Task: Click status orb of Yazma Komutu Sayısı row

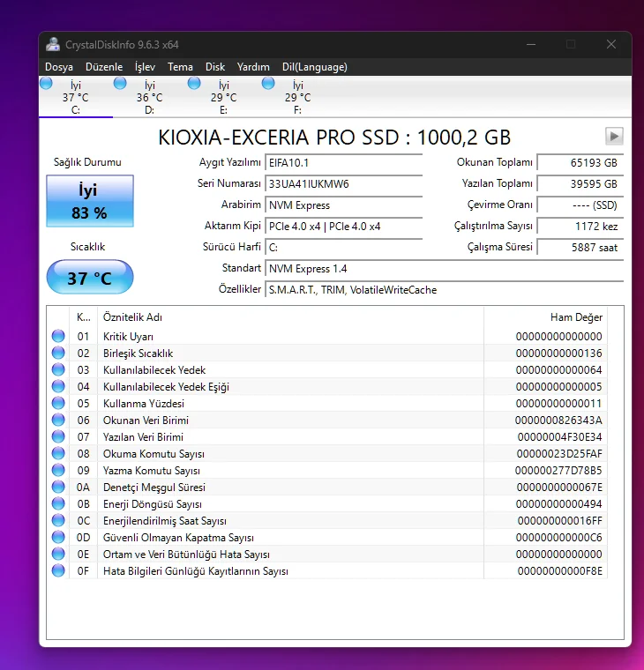Action: click(58, 470)
